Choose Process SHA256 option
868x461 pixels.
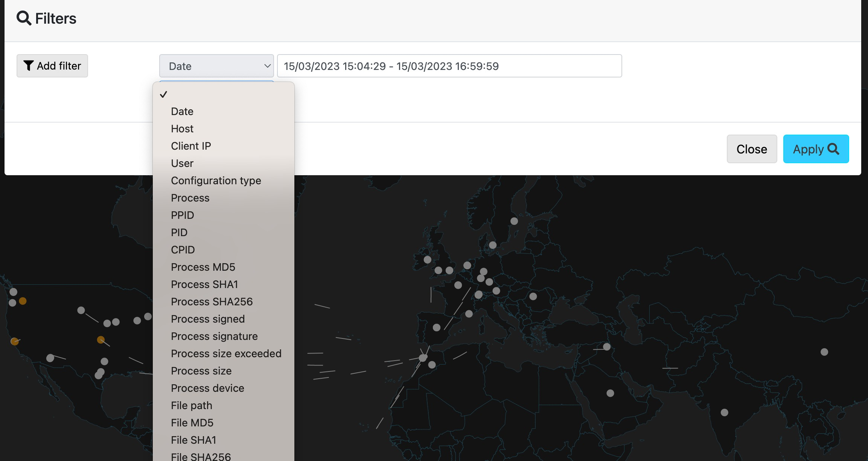(212, 302)
